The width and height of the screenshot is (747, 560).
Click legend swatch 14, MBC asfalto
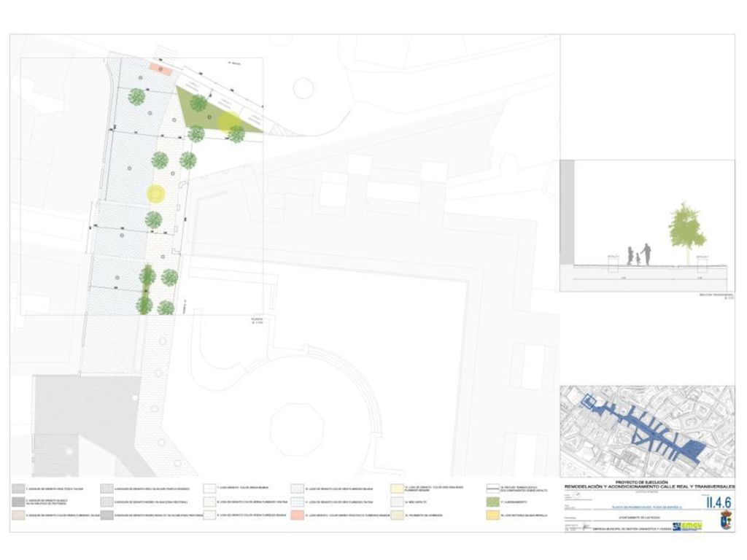(x=397, y=502)
